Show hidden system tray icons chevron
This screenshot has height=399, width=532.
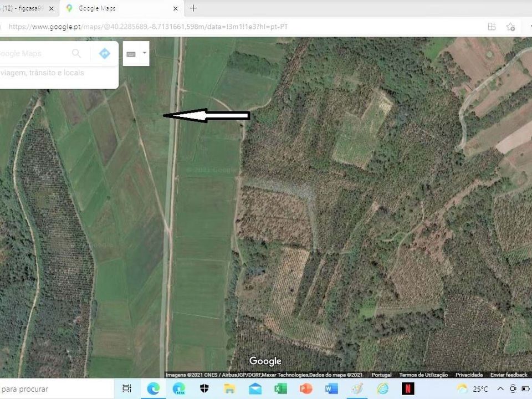pos(500,388)
